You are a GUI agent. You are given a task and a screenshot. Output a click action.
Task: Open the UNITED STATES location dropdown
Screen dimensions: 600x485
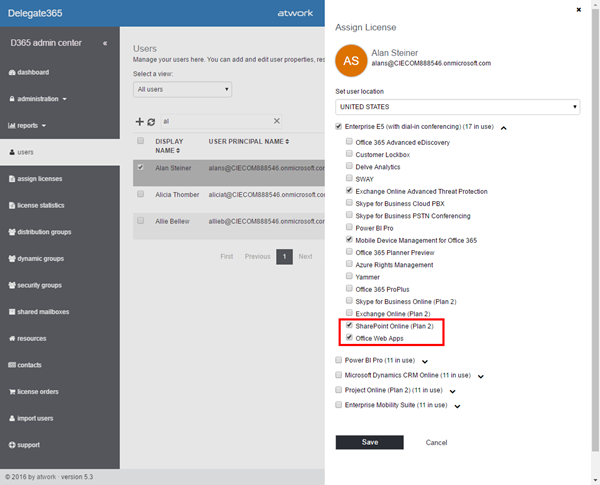457,107
